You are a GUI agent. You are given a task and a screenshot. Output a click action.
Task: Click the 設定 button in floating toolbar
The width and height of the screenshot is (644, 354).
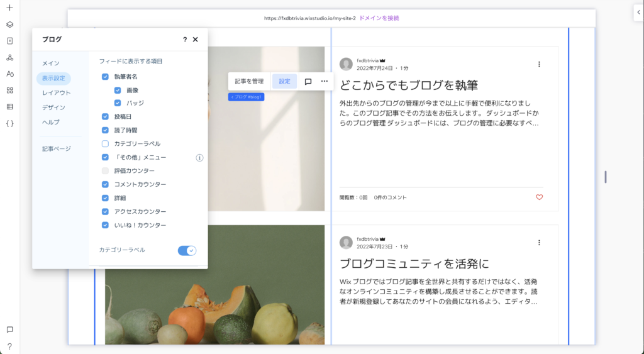click(x=285, y=81)
